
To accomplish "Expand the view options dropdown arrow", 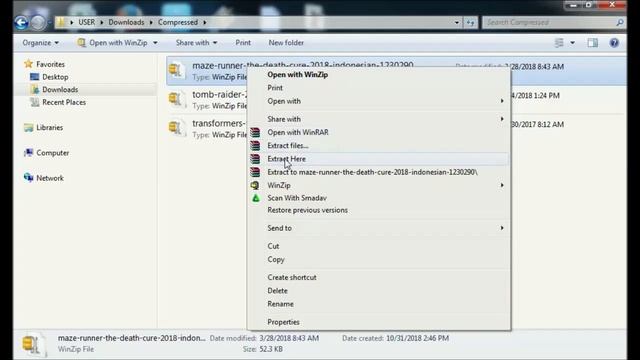I will pyautogui.click(x=572, y=42).
